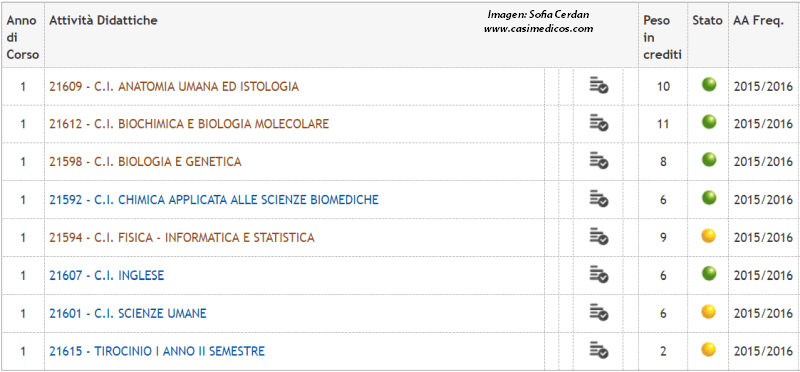Click yellow status dot for Fisica - Informatica
The height and width of the screenshot is (372, 800).
click(709, 236)
